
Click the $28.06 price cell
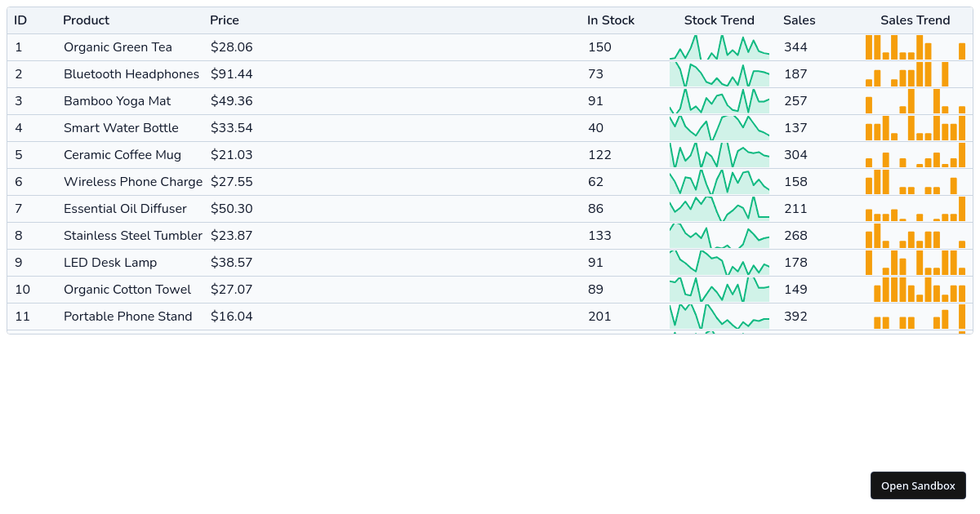[232, 47]
